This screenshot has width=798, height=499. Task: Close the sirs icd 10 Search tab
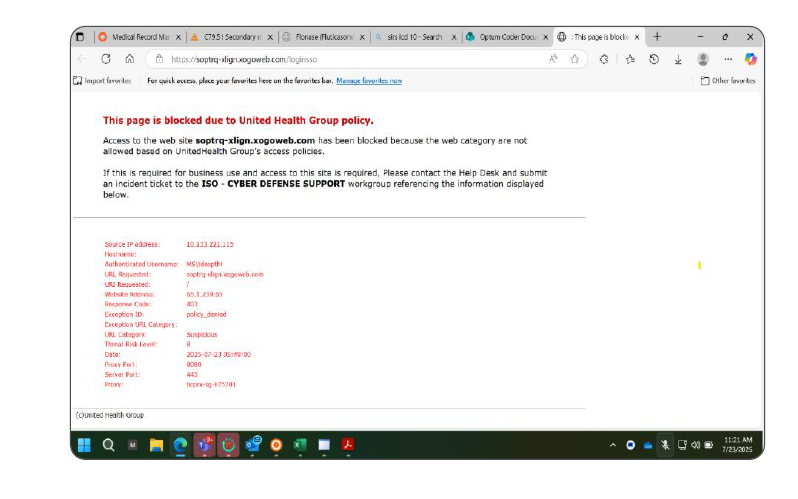click(454, 37)
